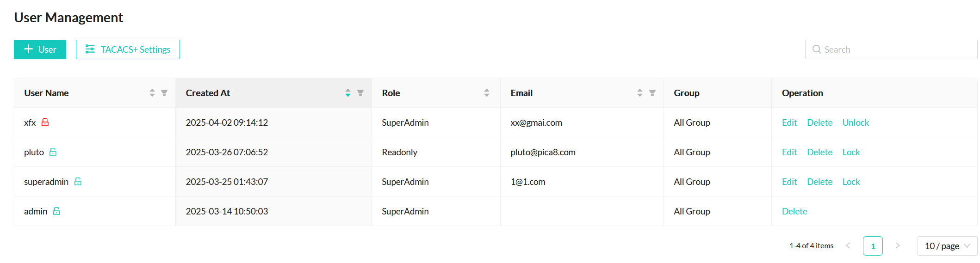Image resolution: width=980 pixels, height=263 pixels.
Task: Click the lock icon beside admin username
Action: coord(57,211)
